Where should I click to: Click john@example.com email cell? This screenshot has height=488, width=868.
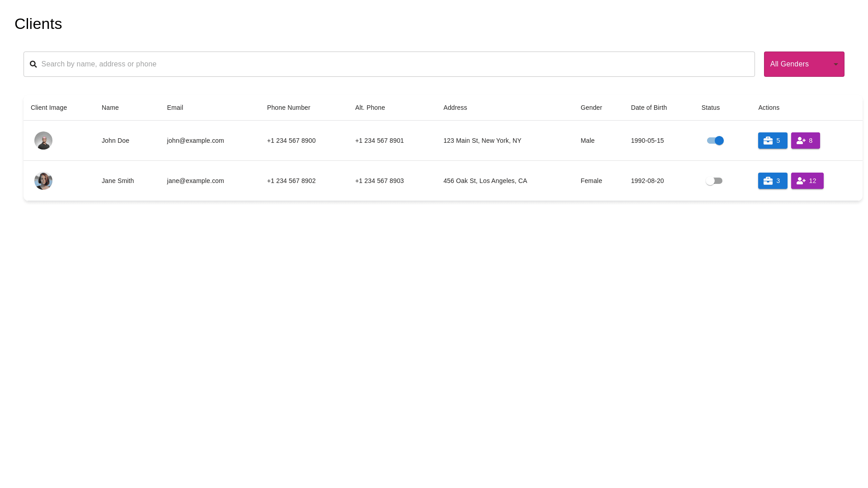click(195, 141)
